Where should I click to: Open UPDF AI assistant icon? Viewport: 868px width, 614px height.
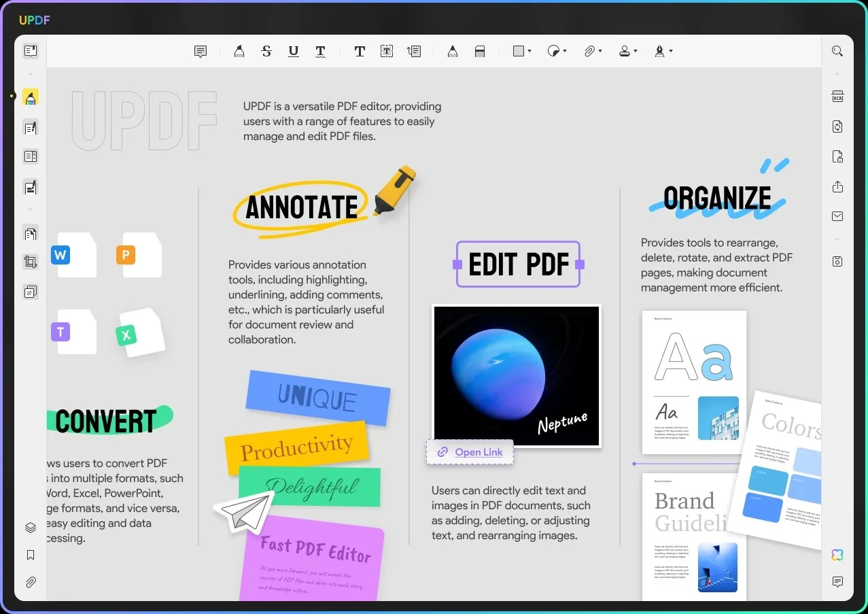[837, 555]
